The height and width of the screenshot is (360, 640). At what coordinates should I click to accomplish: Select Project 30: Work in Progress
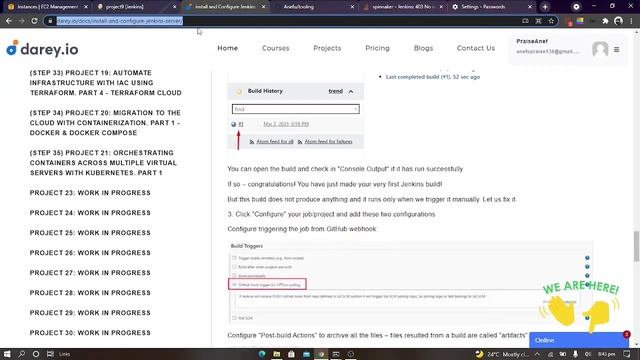tap(90, 333)
